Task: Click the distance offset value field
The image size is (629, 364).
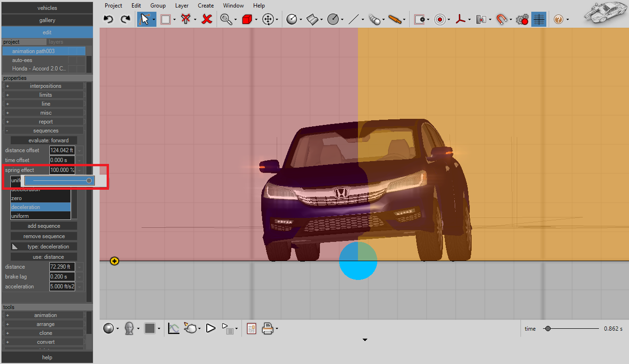Action: 62,150
